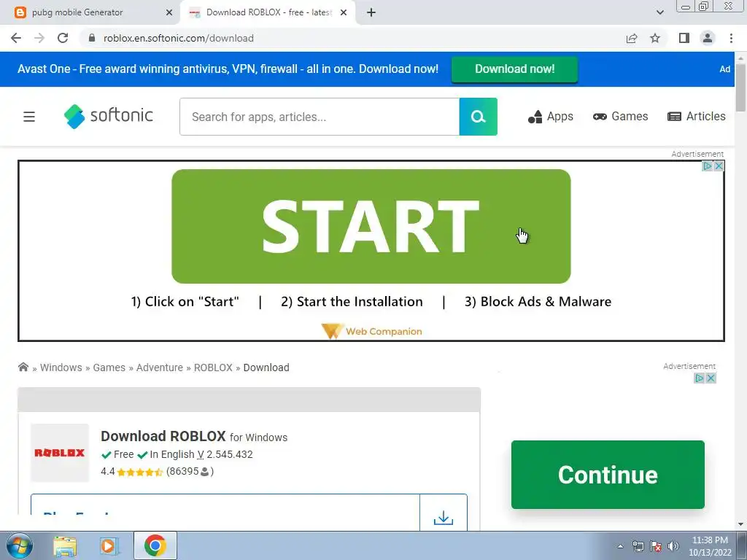The height and width of the screenshot is (560, 747).
Task: Open the Chrome profile avatar
Action: [x=708, y=38]
